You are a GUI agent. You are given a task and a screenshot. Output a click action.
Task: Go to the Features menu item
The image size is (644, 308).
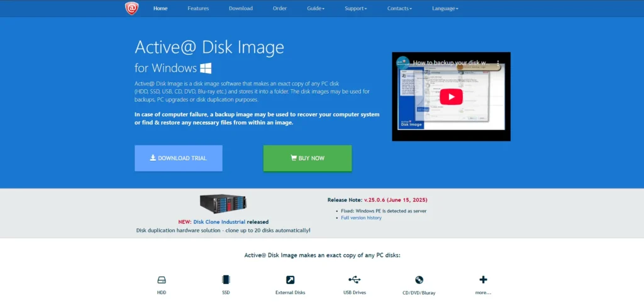point(198,8)
